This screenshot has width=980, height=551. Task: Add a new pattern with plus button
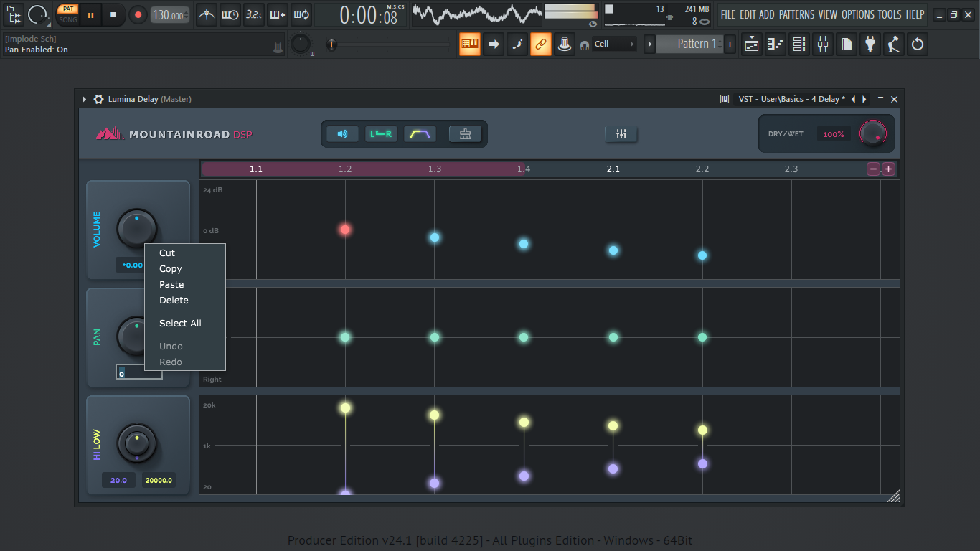click(730, 44)
